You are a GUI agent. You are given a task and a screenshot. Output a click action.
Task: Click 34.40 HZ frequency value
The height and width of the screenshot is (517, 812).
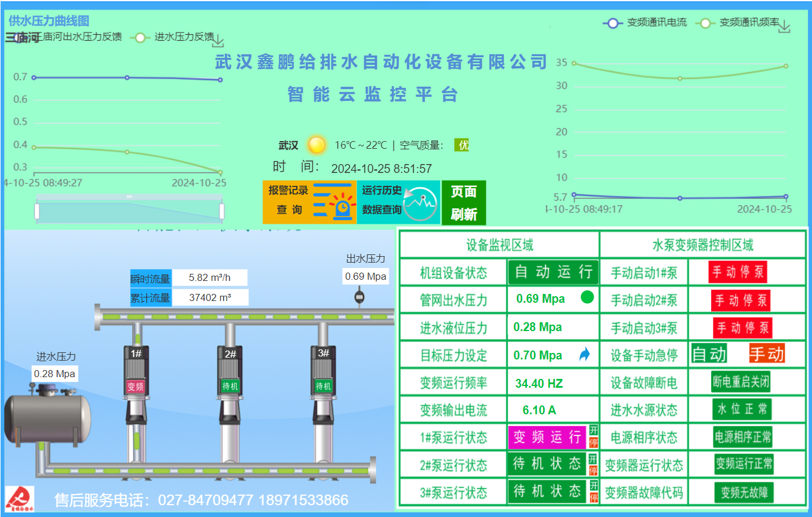pos(539,384)
